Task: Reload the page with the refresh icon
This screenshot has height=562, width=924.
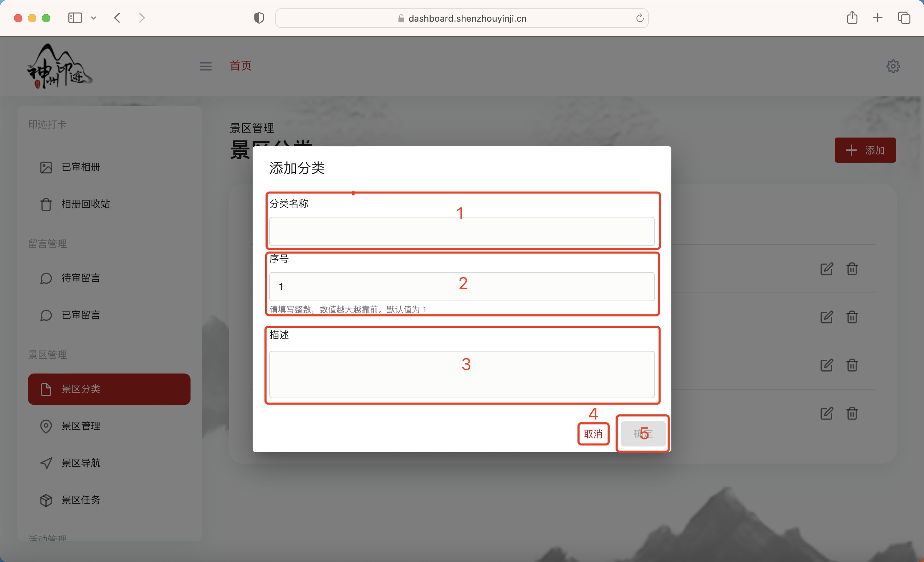Action: [640, 18]
